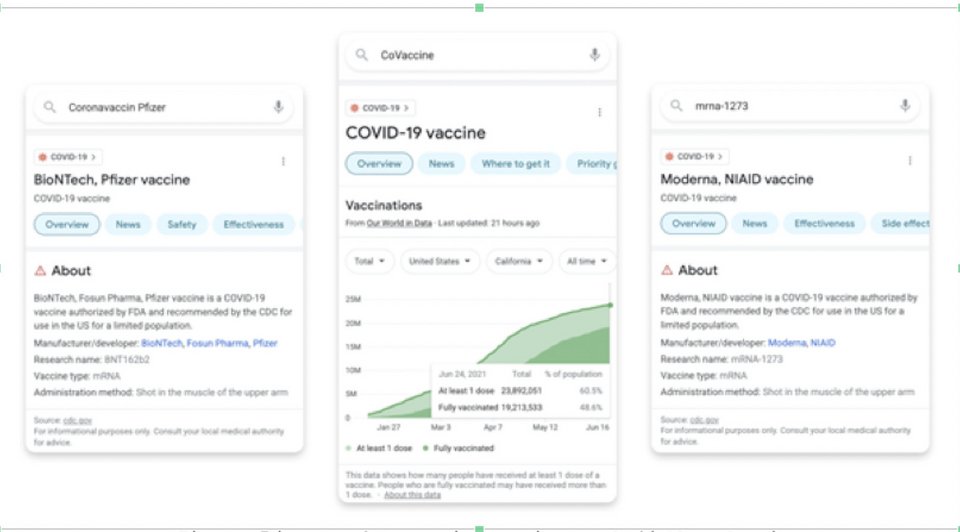960x532 pixels.
Task: Open the News tab in the COVID-19 vaccine card
Action: pos(441,163)
